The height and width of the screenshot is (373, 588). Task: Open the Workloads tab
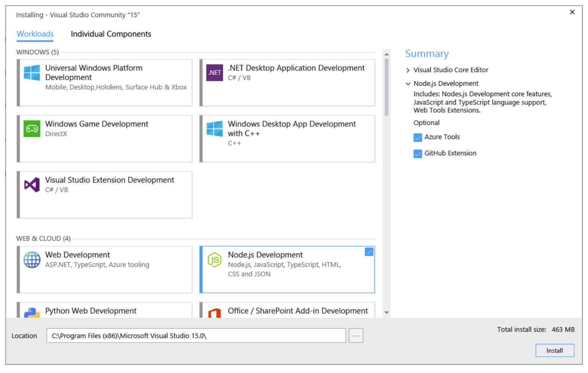click(35, 34)
